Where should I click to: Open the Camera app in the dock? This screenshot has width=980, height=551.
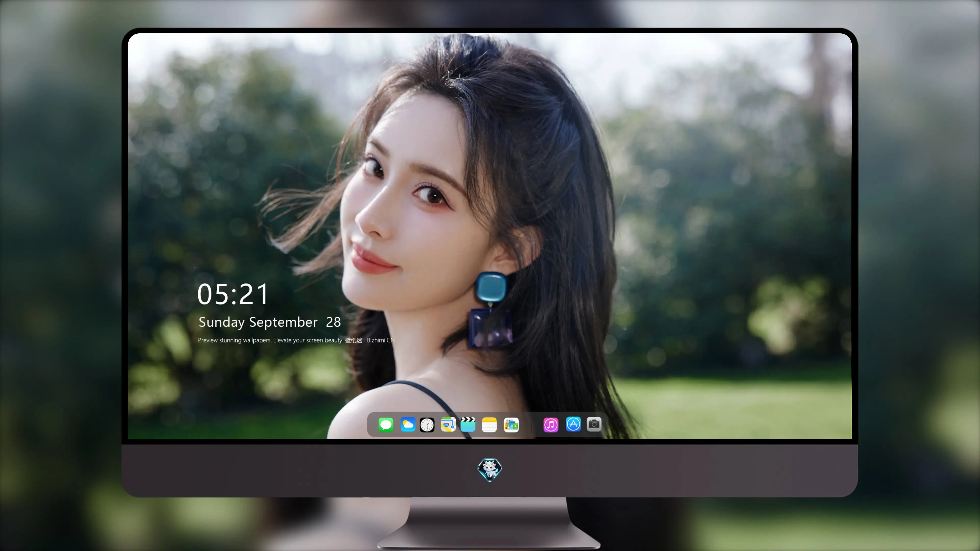594,424
